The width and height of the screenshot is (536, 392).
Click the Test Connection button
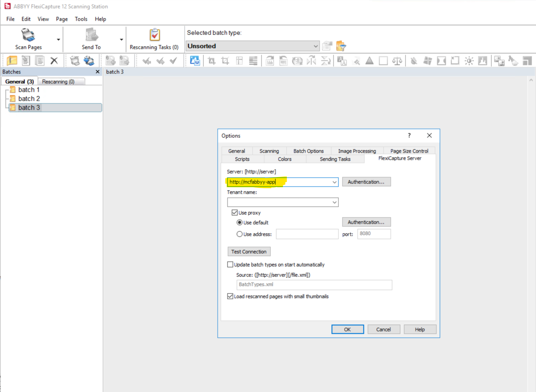click(249, 251)
